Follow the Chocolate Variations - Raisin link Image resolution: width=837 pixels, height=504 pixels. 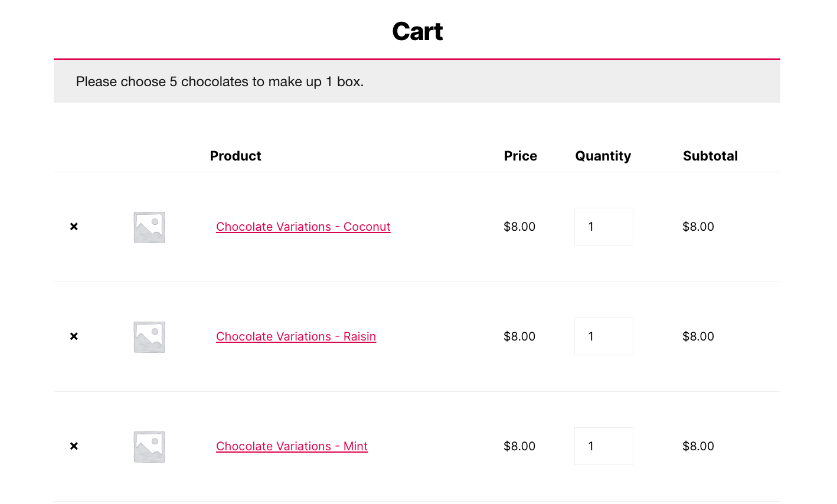(296, 336)
